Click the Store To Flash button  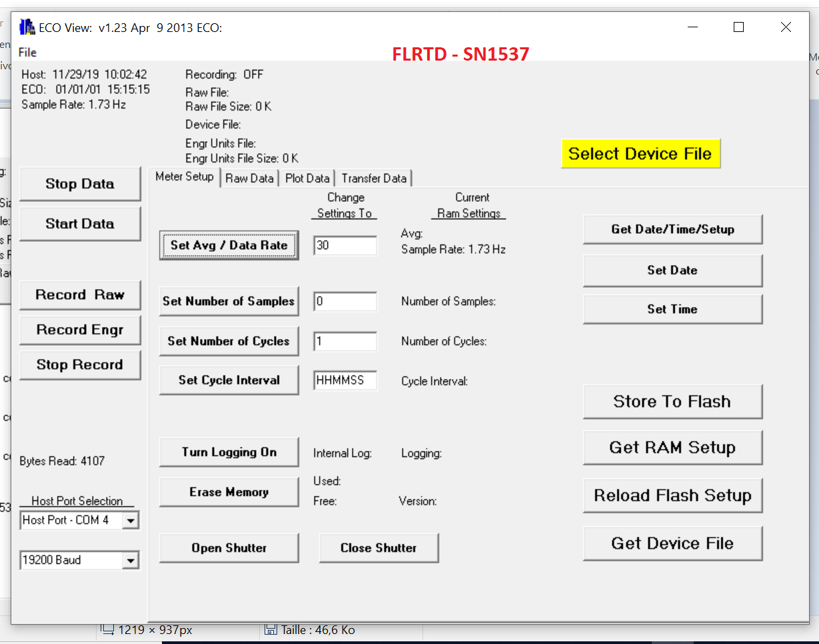coord(672,402)
